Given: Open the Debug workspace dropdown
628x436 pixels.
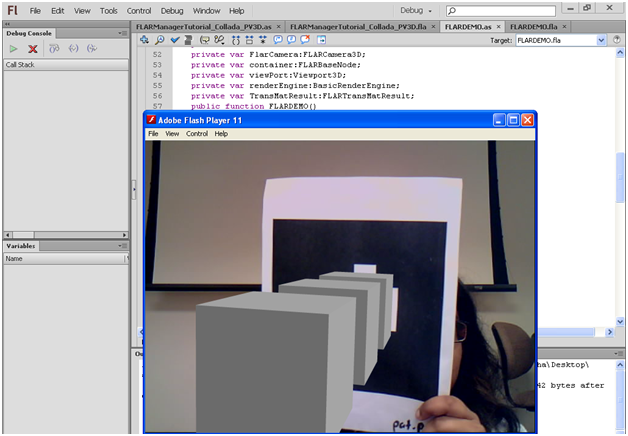Looking at the screenshot, I should [416, 10].
